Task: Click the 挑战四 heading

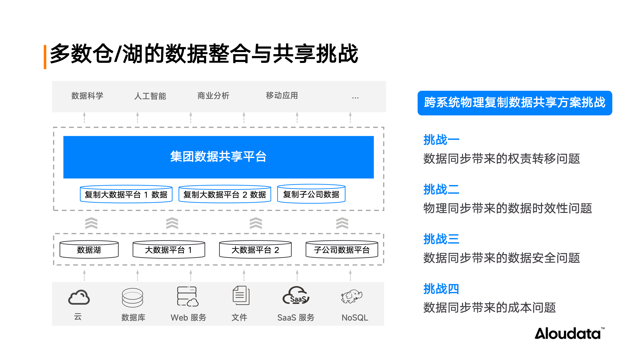Action: click(441, 289)
